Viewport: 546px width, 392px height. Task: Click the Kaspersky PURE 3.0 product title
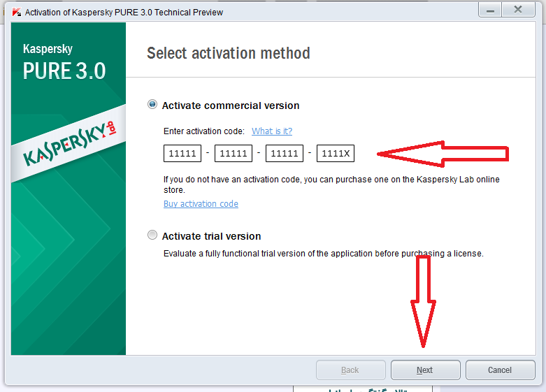click(64, 63)
